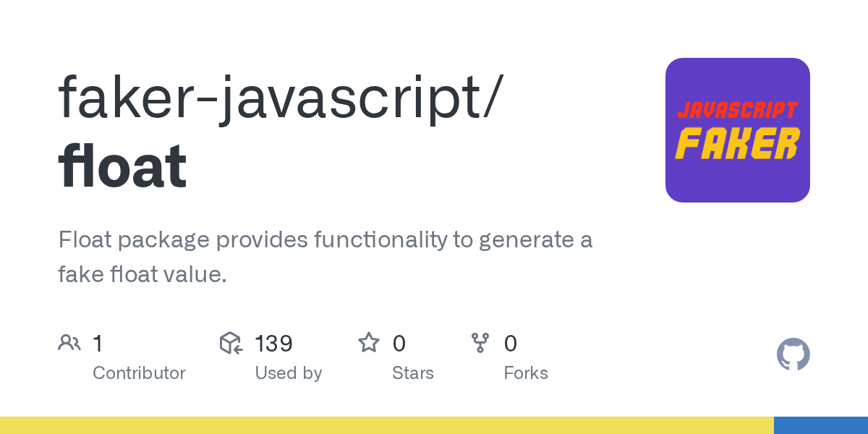Click the GitHub Octocat logo
This screenshot has height=434, width=868.
793,354
